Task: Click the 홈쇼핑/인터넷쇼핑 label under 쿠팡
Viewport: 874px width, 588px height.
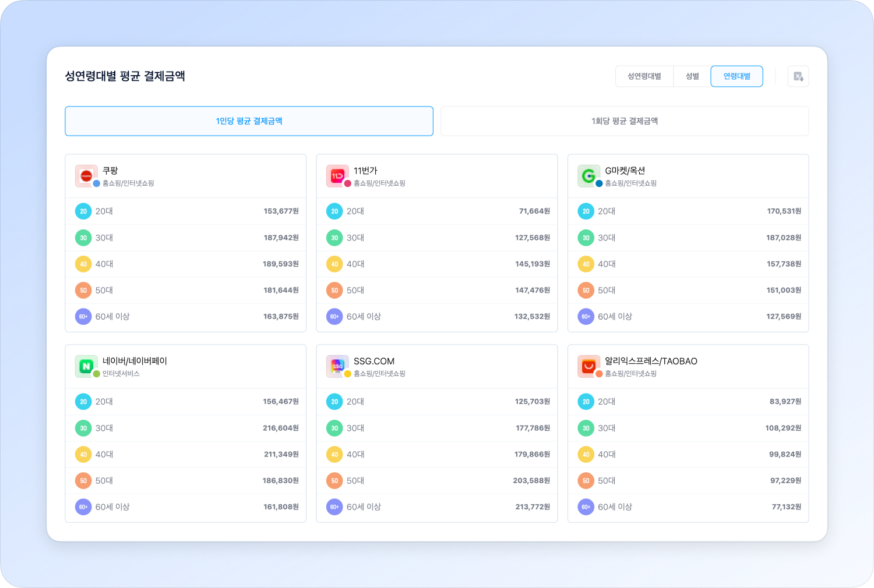Action: pos(128,183)
